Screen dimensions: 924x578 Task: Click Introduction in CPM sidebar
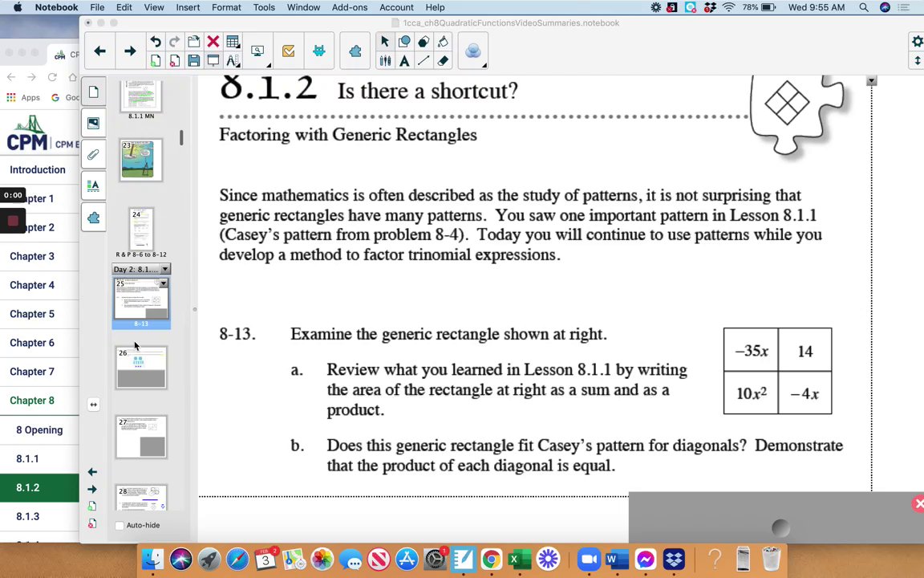(x=39, y=169)
